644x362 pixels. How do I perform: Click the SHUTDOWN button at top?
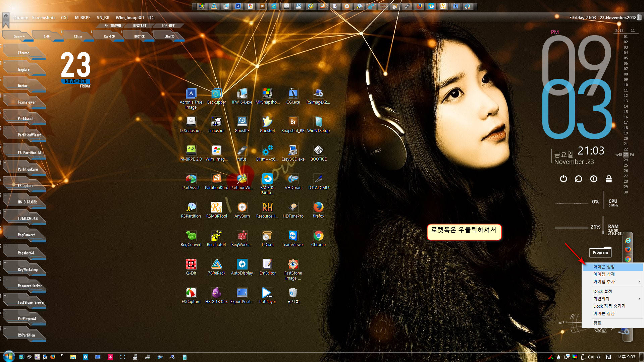click(112, 26)
